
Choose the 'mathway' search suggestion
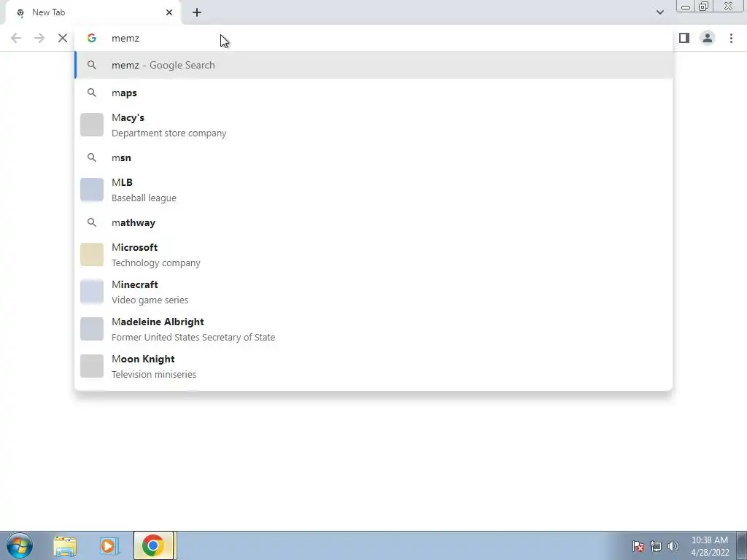[373, 222]
